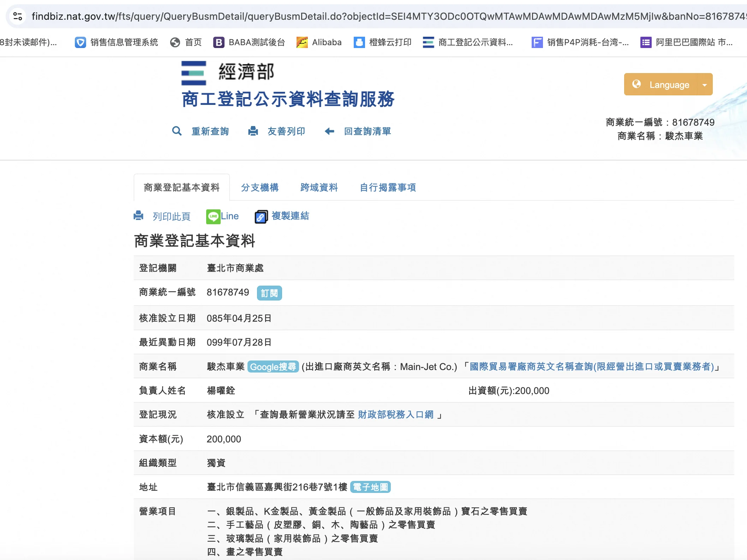
Task: Click the copy-link icon beside 複製連結
Action: coord(261,216)
